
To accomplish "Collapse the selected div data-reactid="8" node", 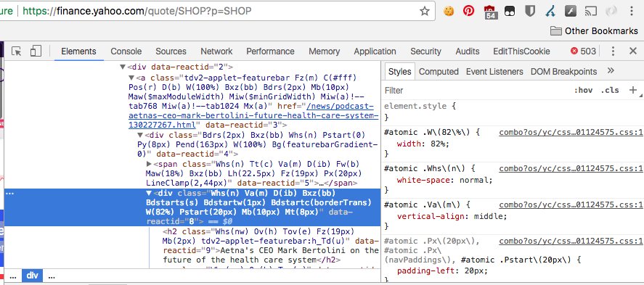I will tap(149, 193).
